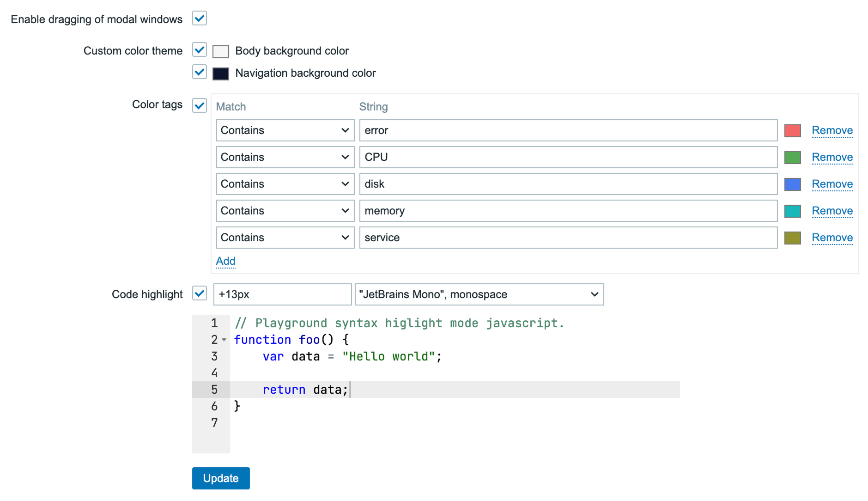868x501 pixels.
Task: Click the disk string input field
Action: pyautogui.click(x=568, y=184)
